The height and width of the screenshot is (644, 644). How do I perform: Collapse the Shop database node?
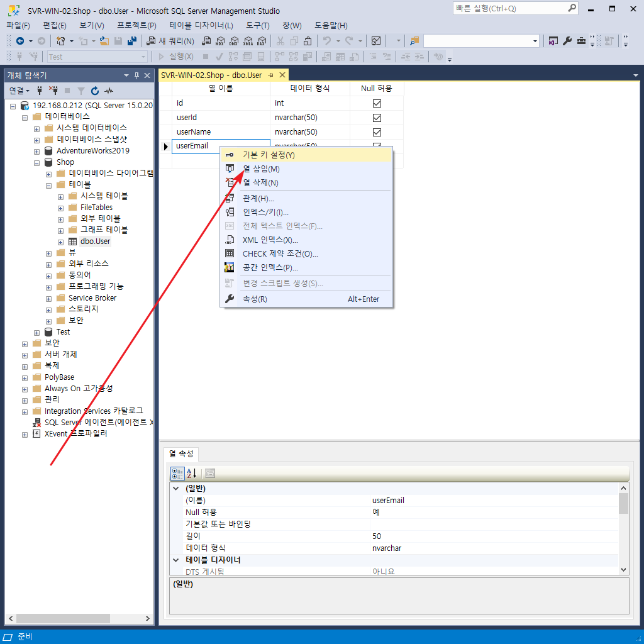tap(36, 163)
